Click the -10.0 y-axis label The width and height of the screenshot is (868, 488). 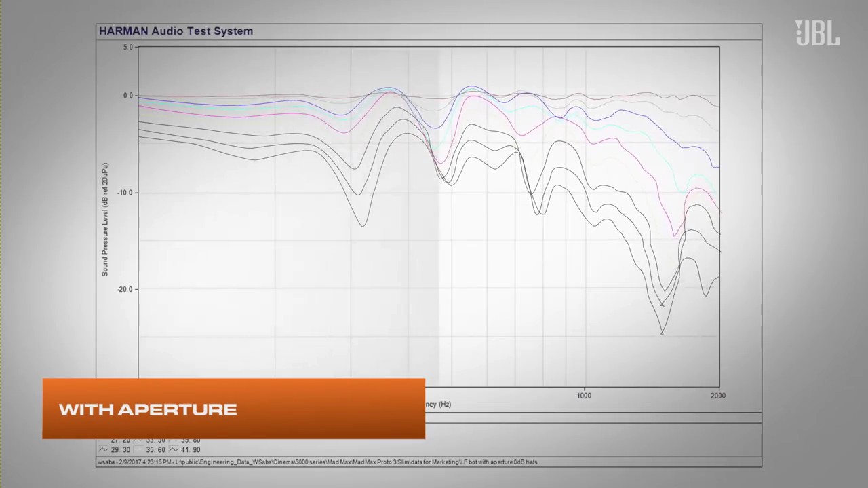125,193
